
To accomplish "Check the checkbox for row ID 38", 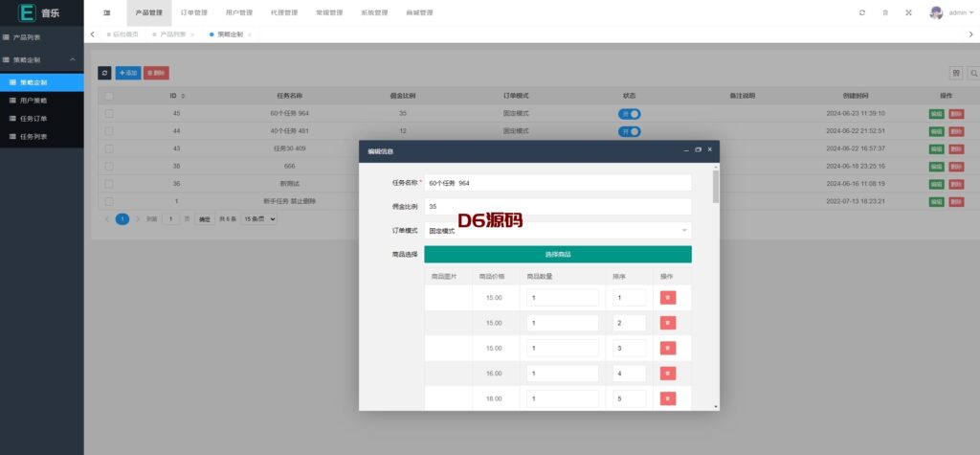I will click(109, 167).
